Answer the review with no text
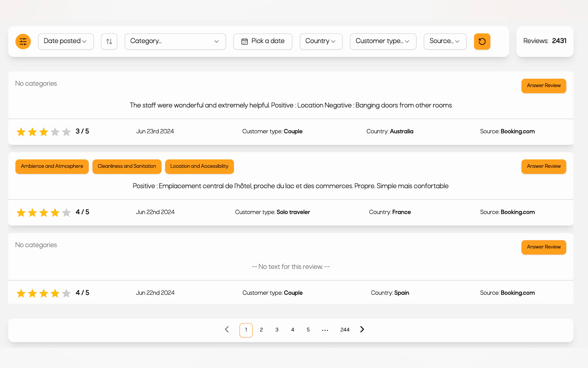Image resolution: width=588 pixels, height=368 pixels. (544, 247)
